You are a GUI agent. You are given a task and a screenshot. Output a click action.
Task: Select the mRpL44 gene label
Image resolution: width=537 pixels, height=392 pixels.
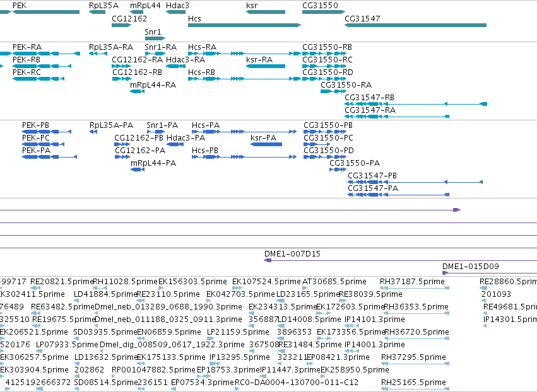pyautogui.click(x=145, y=6)
